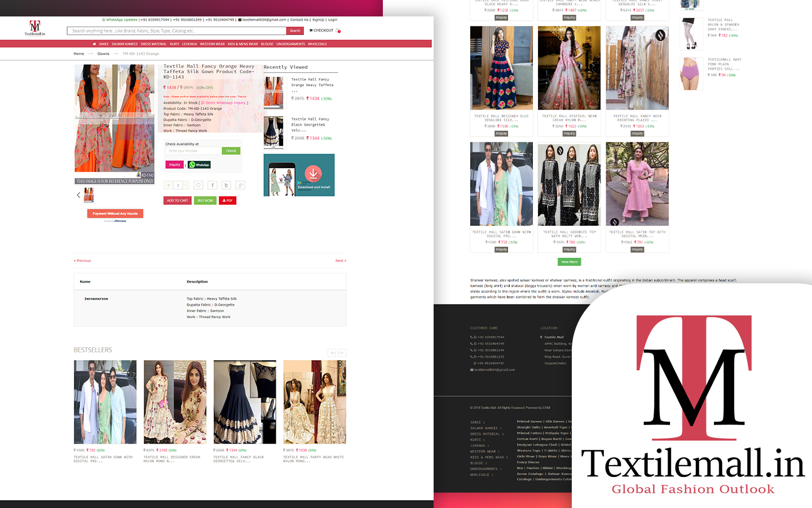Screen dimensions: 812x508
Task: Show previous thumbnail with left chevron
Action: click(78, 195)
